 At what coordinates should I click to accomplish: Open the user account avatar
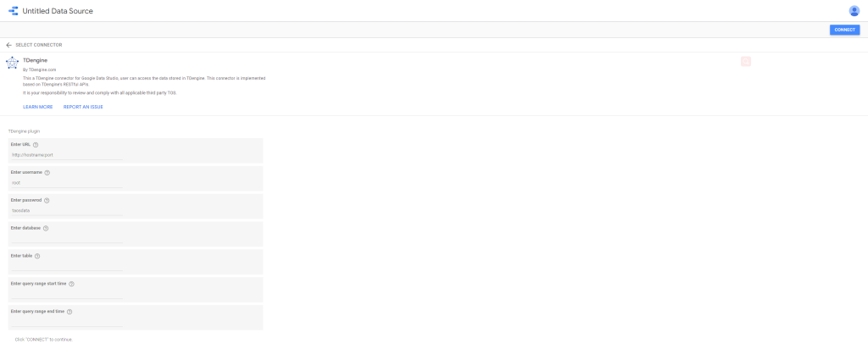click(854, 11)
